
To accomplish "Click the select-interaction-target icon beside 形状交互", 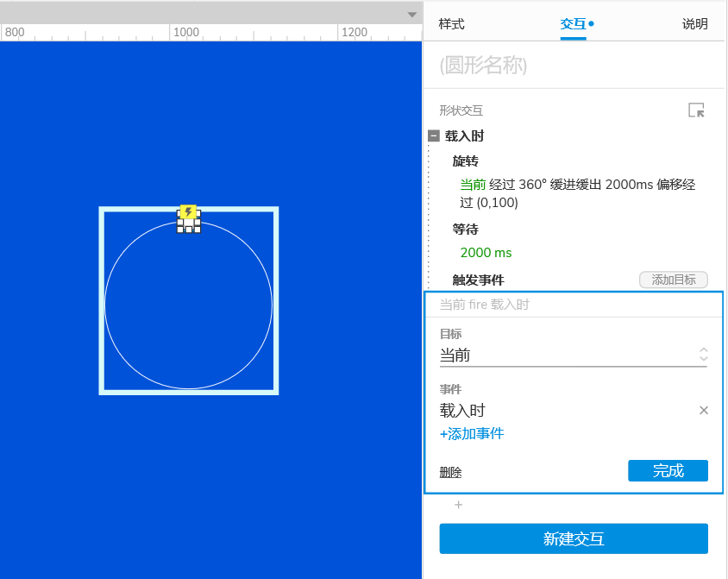I will click(696, 110).
